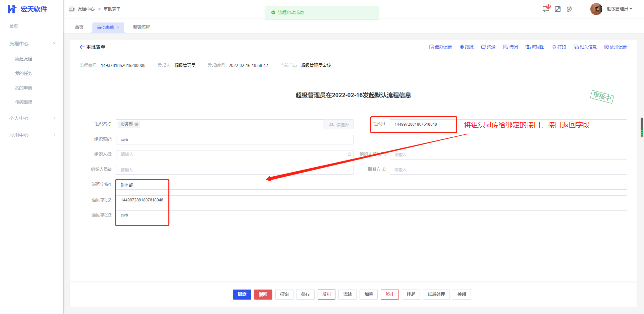Screen dimensions: 644x314
Task: Remove the 财务部 tag from 组织名称
Action: point(137,124)
